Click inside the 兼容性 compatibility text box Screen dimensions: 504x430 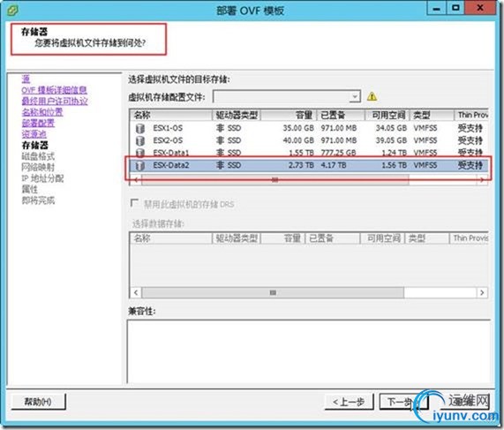point(309,351)
